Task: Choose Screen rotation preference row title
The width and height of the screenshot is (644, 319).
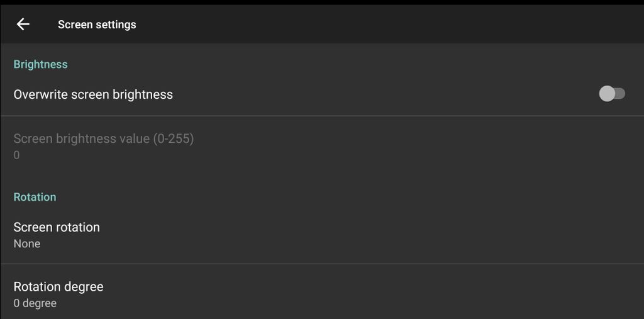Action: click(x=57, y=227)
